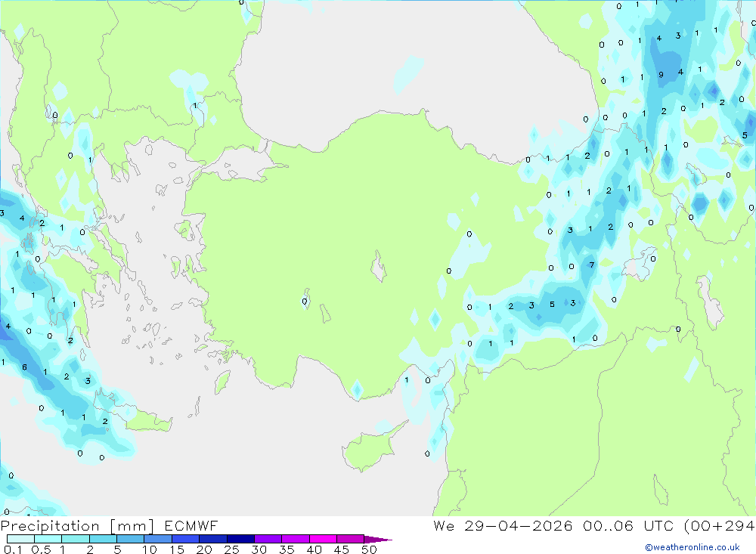Click the 30–35 mm violet legend swatch
756x554 pixels.
click(268, 539)
